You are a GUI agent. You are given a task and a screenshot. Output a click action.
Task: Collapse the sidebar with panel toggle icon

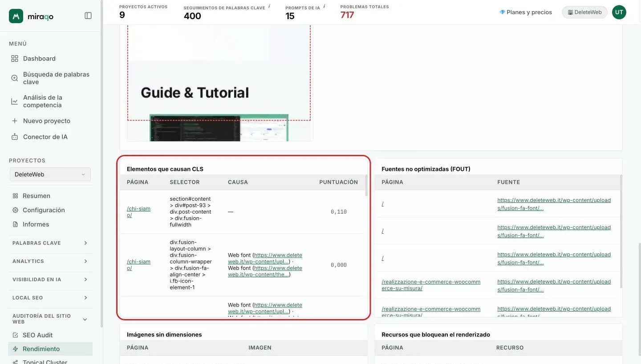(x=88, y=16)
